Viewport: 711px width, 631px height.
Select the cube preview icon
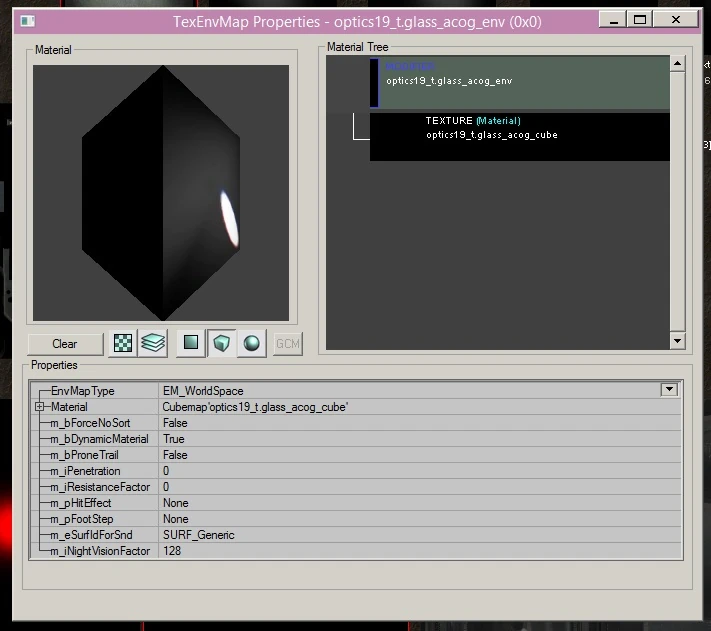point(221,343)
